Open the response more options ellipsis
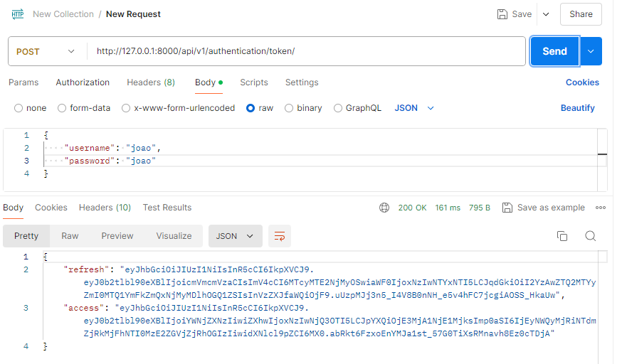 tap(601, 208)
